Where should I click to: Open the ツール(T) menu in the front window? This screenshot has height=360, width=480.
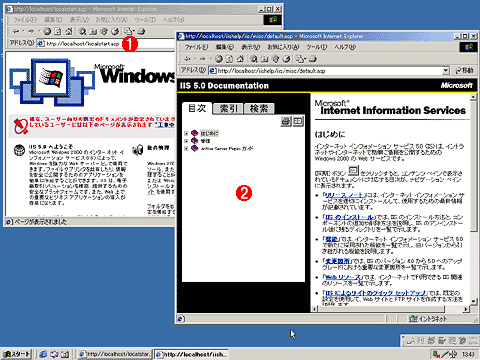tap(317, 47)
